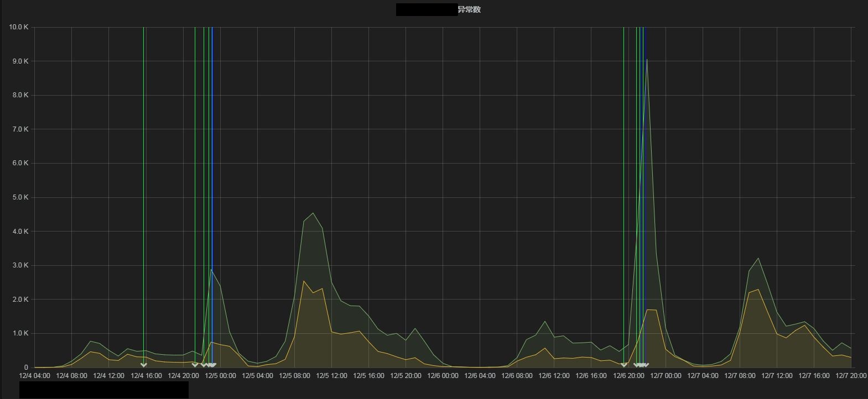Click the 12/6 04:00 time label
Image resolution: width=868 pixels, height=399 pixels.
click(x=480, y=376)
